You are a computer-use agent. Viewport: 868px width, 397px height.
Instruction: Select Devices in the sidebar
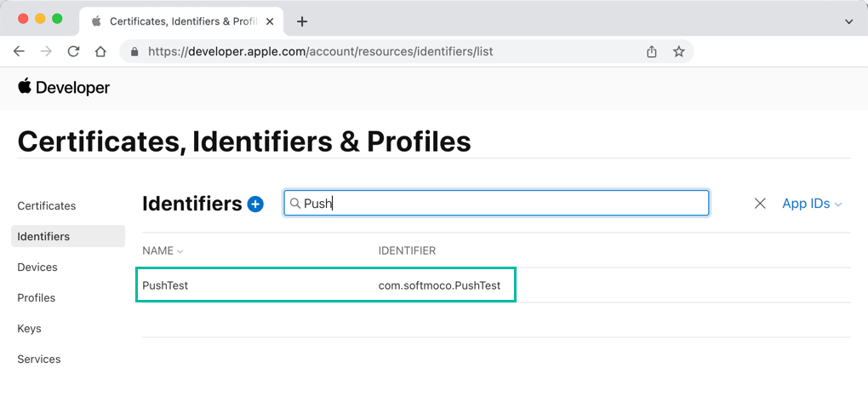37,267
